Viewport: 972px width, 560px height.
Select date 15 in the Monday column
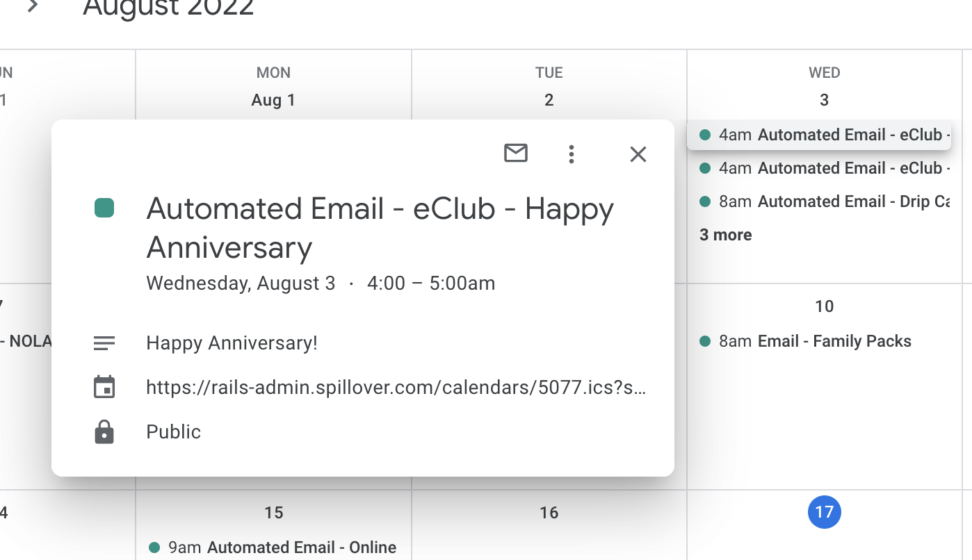coord(274,513)
